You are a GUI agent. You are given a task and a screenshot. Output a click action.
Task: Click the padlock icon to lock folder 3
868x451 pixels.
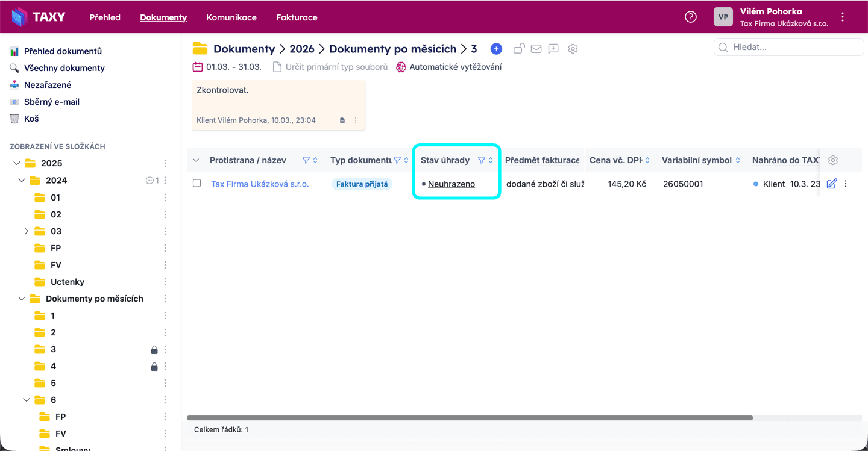click(x=154, y=349)
